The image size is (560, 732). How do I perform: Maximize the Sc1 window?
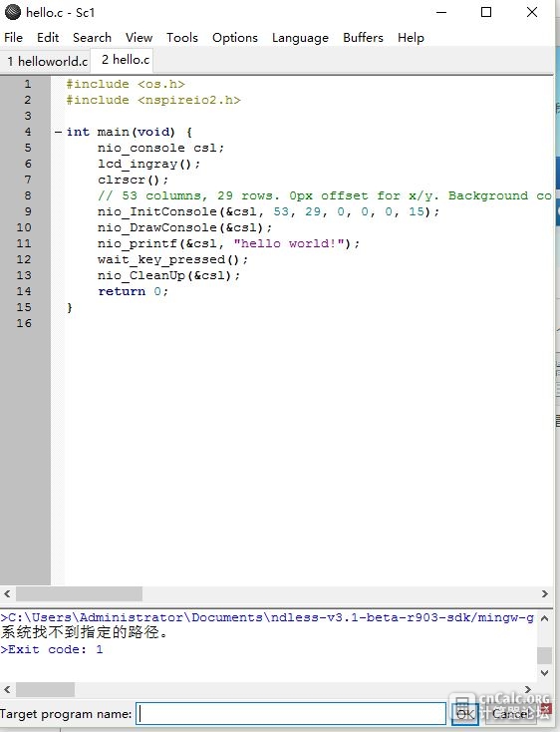(x=486, y=12)
